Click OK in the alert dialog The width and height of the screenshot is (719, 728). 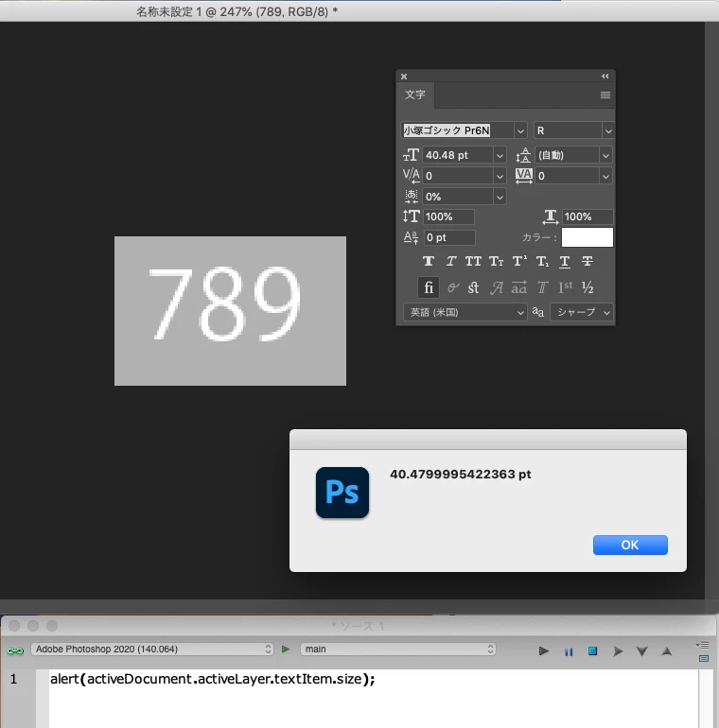click(x=630, y=545)
